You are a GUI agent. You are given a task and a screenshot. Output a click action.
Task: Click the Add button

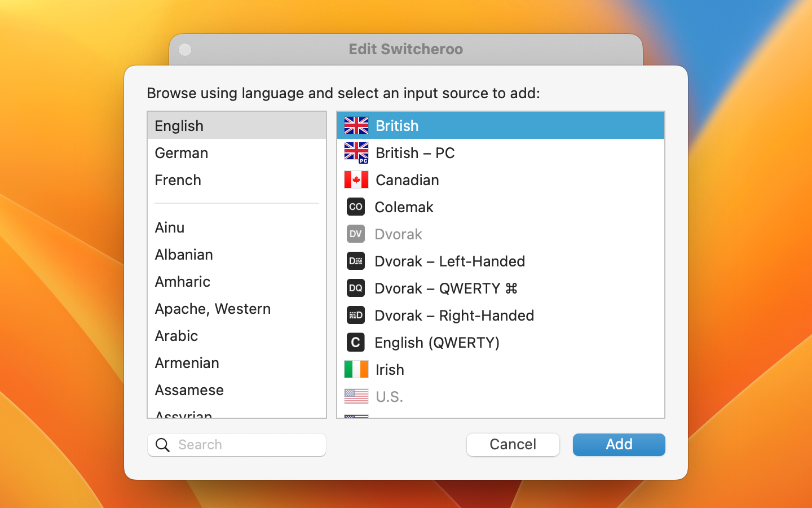click(x=619, y=445)
